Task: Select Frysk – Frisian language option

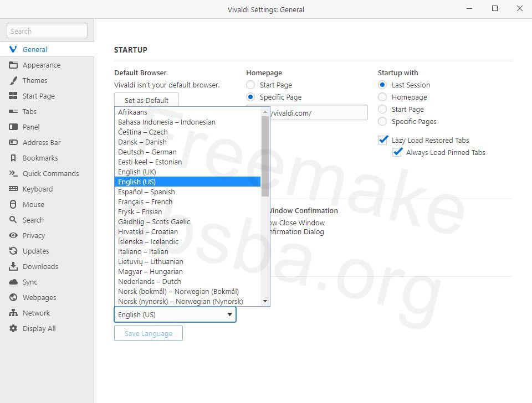Action: pyautogui.click(x=188, y=211)
